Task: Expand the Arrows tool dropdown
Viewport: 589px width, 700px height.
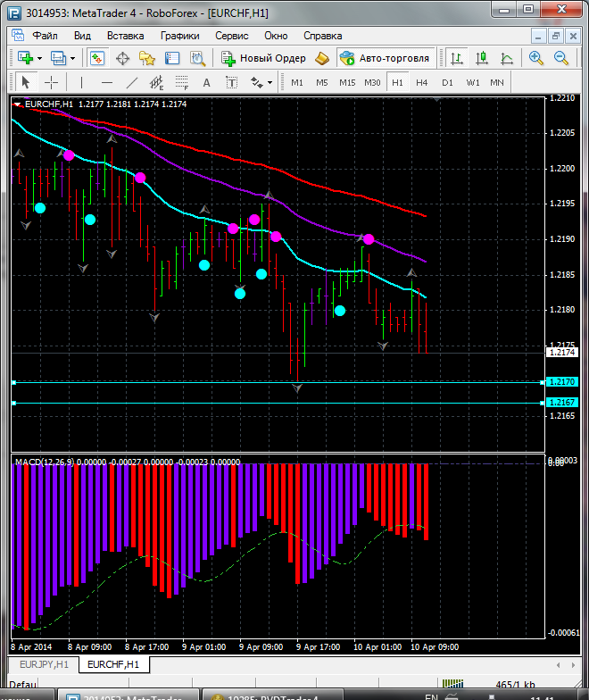Action: (270, 83)
